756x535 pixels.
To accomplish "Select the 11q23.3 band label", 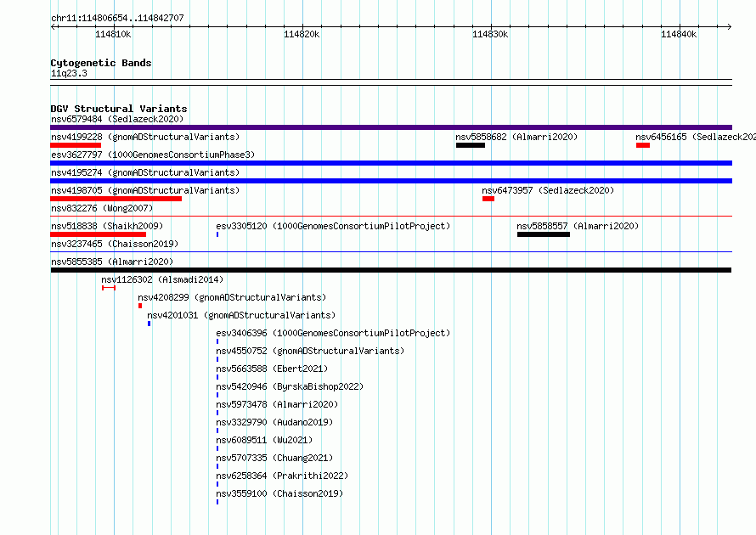I will [69, 73].
